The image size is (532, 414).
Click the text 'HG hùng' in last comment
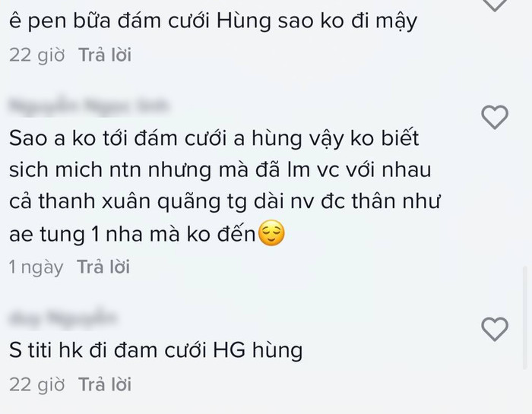pyautogui.click(x=258, y=351)
